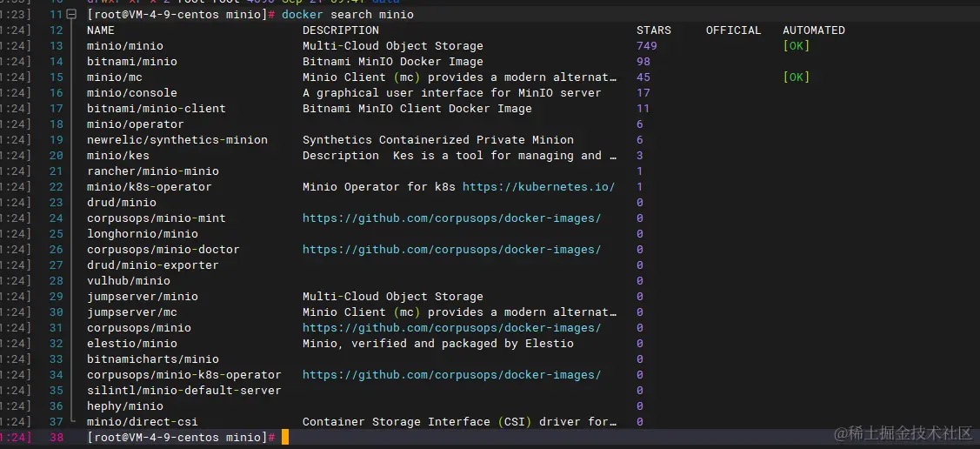Click the drud/minio name
The width and height of the screenshot is (980, 449).
121,202
